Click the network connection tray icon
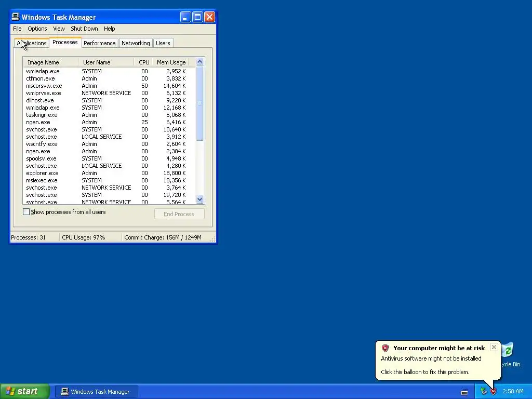 click(484, 392)
